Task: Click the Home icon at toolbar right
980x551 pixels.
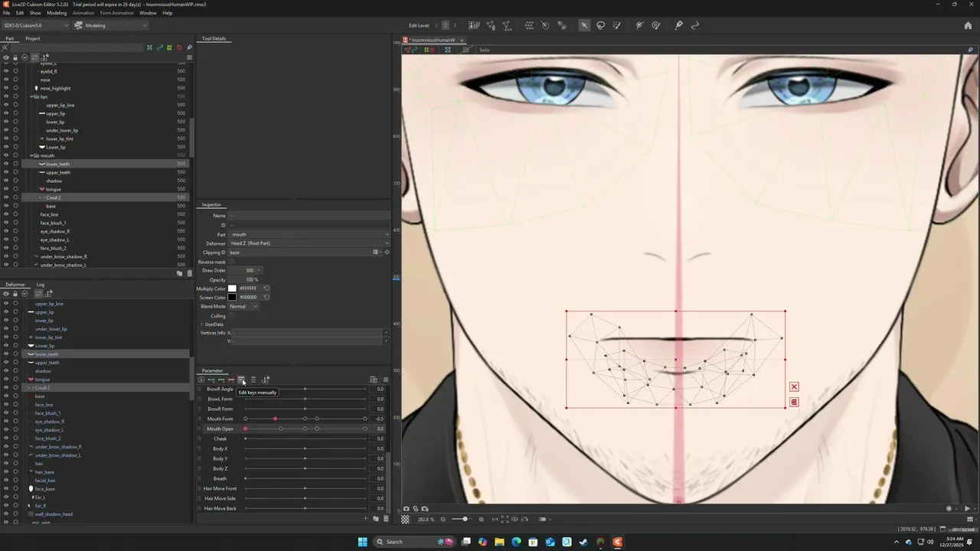Action: (x=969, y=25)
